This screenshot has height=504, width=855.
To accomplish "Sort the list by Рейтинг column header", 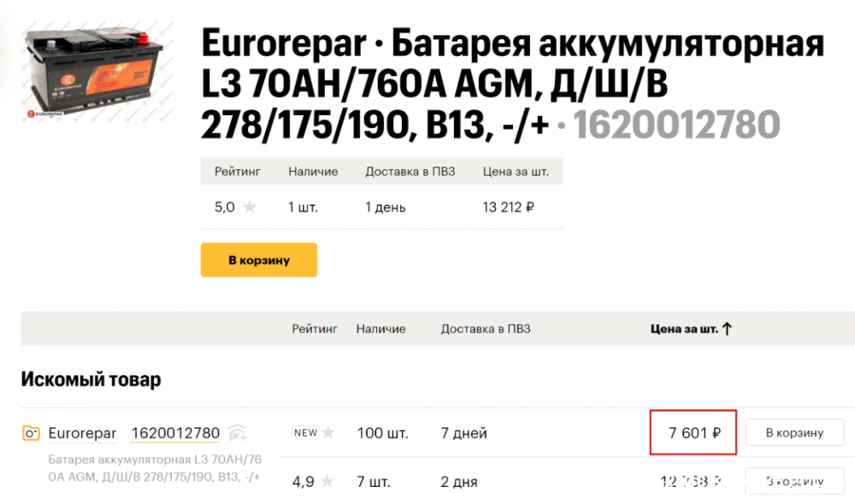I will [314, 329].
